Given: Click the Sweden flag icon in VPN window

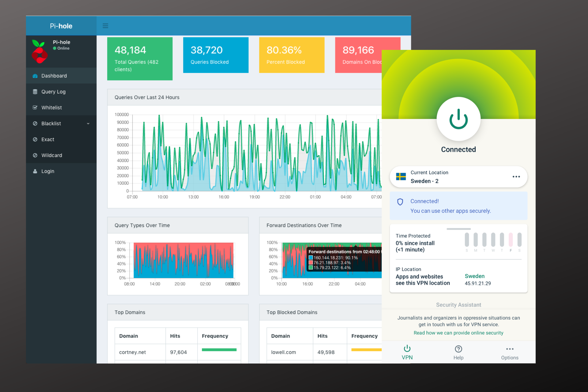Looking at the screenshot, I should 401,177.
